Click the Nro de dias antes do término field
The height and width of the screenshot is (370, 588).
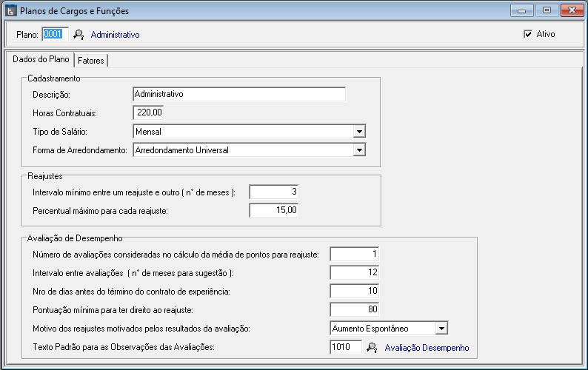pyautogui.click(x=355, y=291)
